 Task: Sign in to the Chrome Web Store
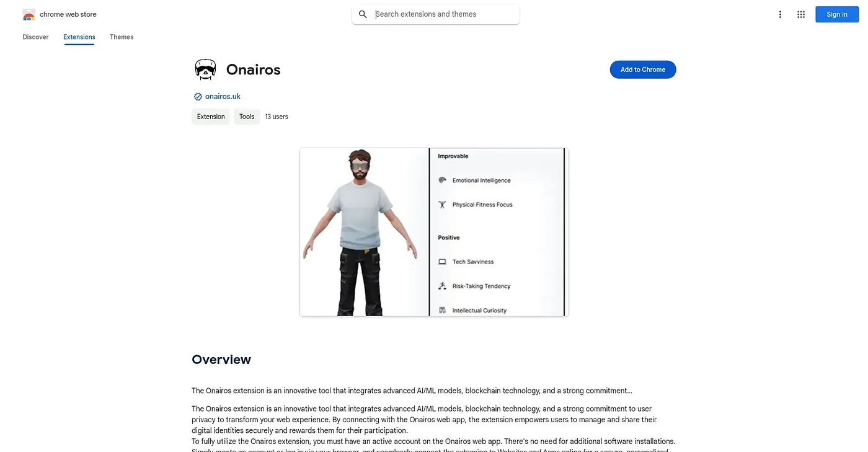tap(836, 14)
